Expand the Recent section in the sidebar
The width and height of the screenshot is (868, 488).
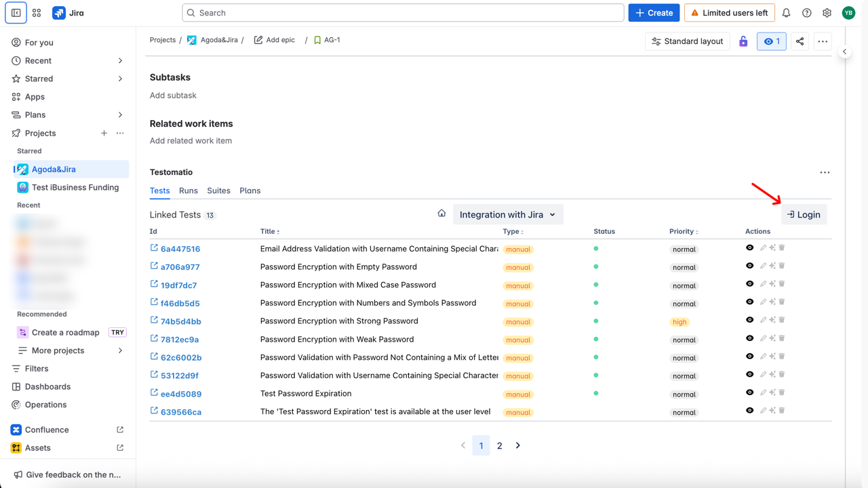(120, 60)
